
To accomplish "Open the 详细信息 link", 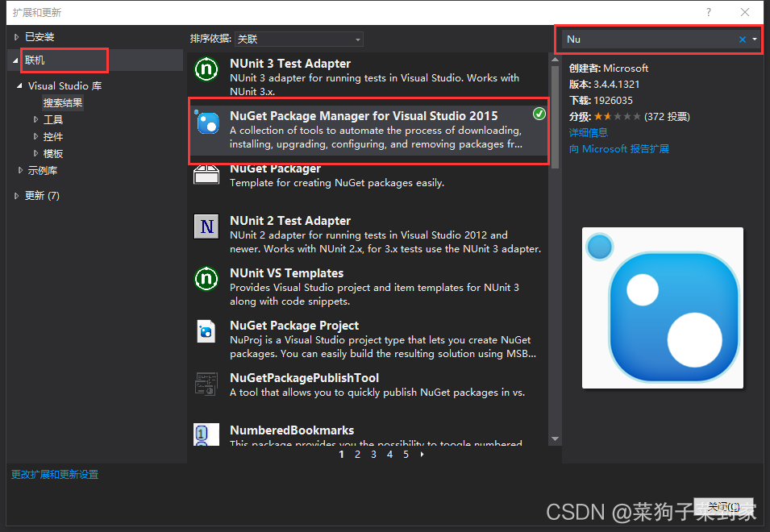I will 589,132.
